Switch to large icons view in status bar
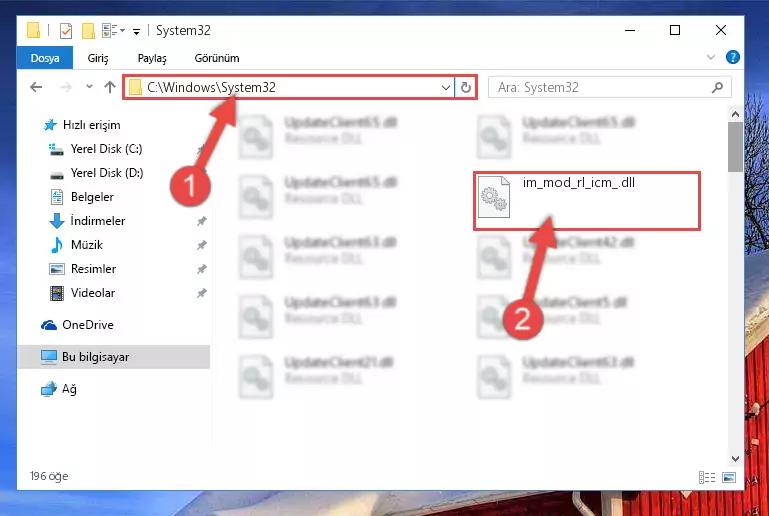769x516 pixels. click(729, 477)
